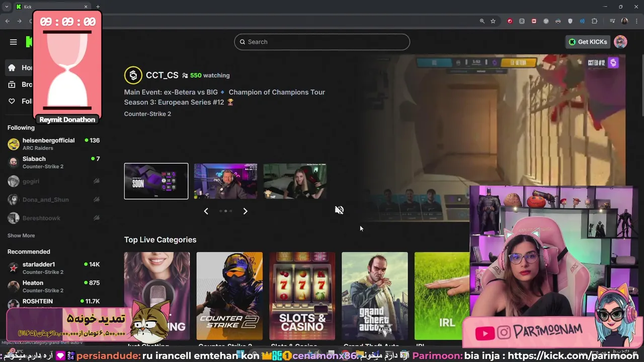Open the ex-Betera vs BIG stream title
The width and height of the screenshot is (644, 362).
224,97
